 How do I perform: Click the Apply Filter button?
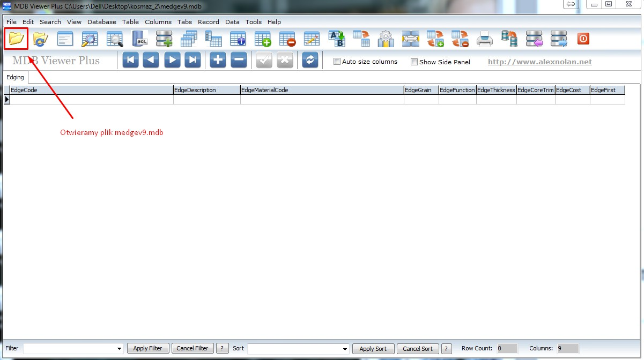147,348
